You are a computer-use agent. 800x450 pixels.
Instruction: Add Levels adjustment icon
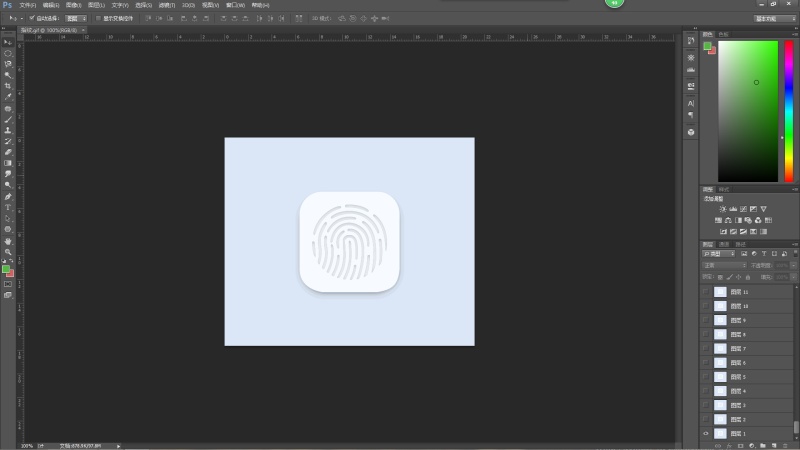733,209
